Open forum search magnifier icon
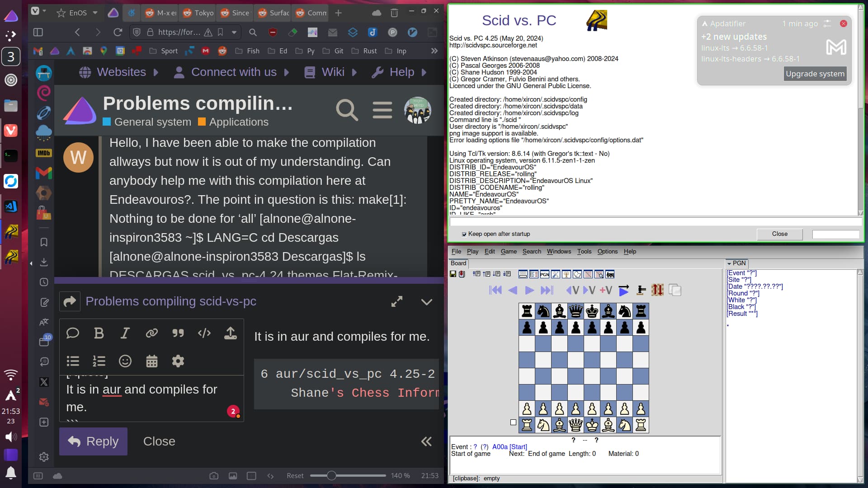Viewport: 868px width, 488px height. (347, 110)
